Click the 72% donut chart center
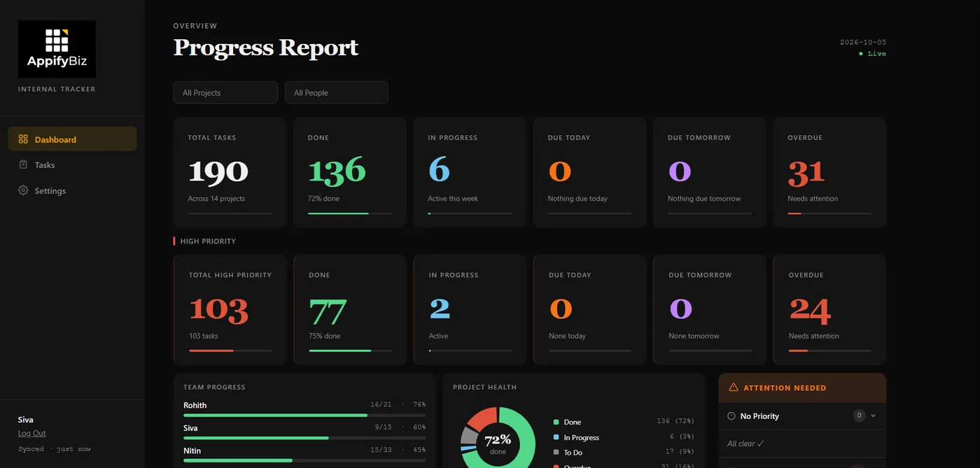 tap(498, 444)
